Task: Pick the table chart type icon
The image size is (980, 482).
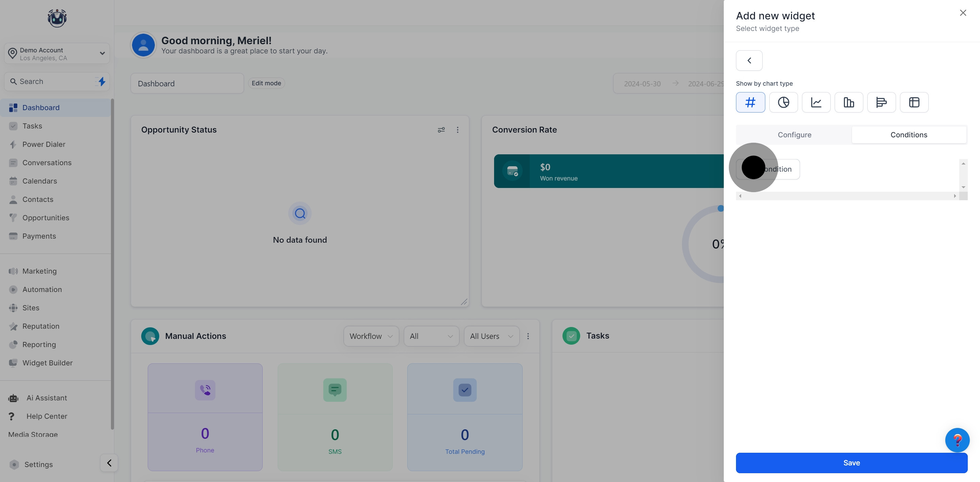Action: tap(914, 102)
